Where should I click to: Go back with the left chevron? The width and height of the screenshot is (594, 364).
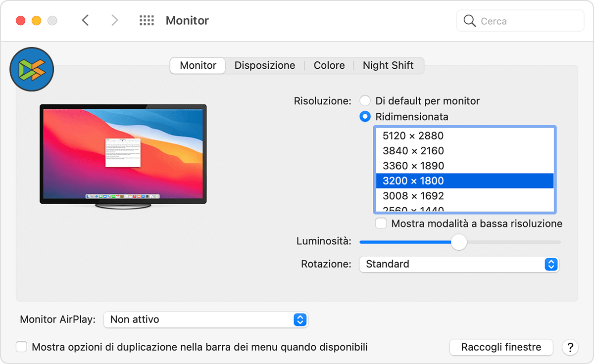point(85,20)
